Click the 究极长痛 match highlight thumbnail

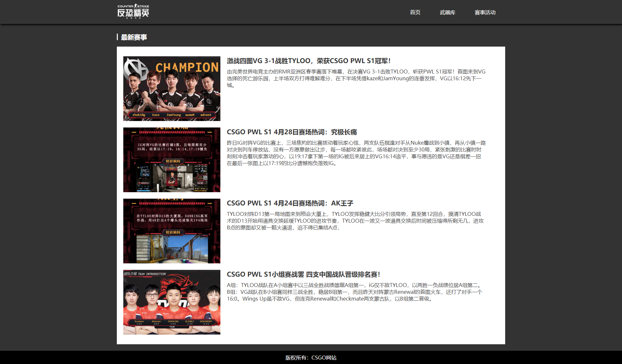coord(172,160)
